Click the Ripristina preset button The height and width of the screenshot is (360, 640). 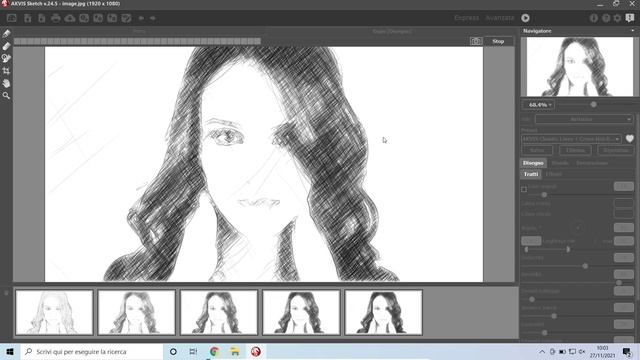(x=615, y=150)
